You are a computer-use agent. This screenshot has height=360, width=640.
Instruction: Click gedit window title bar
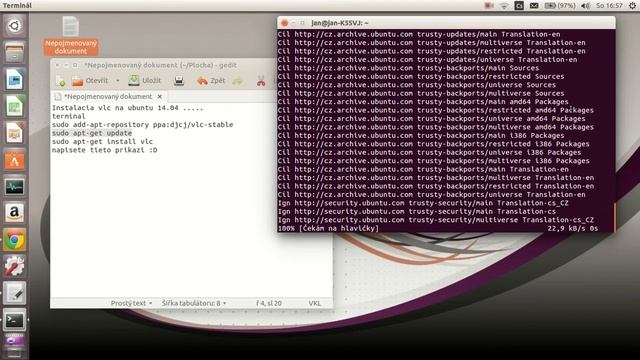point(163,65)
